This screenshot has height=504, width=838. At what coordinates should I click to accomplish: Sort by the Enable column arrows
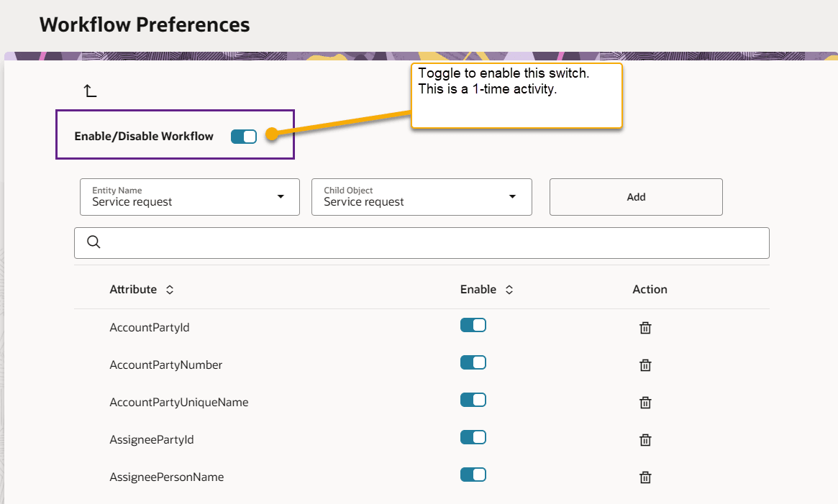(x=509, y=290)
